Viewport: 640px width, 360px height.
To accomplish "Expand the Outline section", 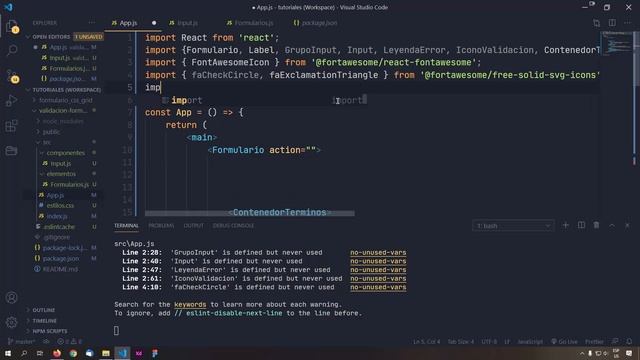I will point(43,310).
